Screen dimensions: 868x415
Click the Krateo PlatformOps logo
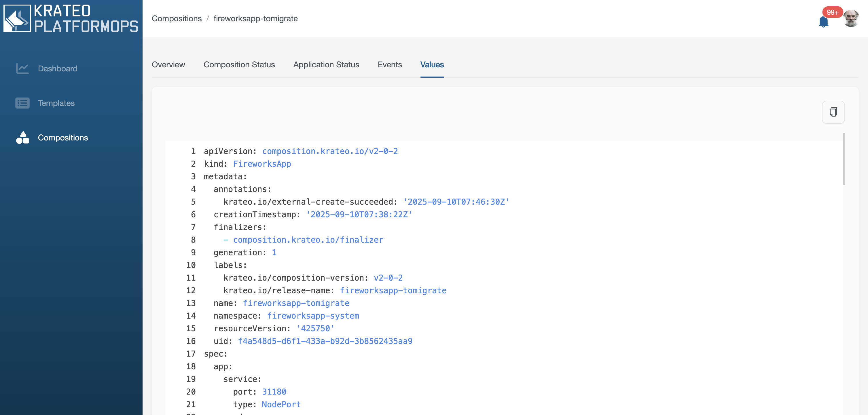pyautogui.click(x=71, y=18)
